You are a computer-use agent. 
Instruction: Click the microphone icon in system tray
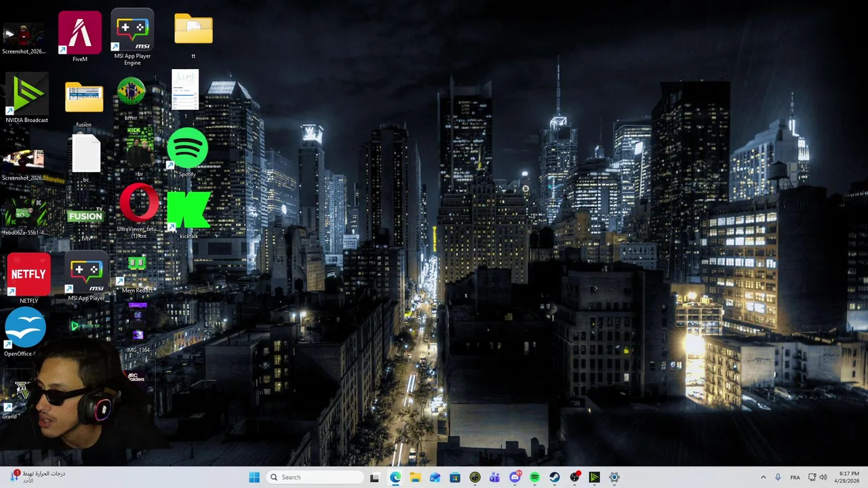778,477
